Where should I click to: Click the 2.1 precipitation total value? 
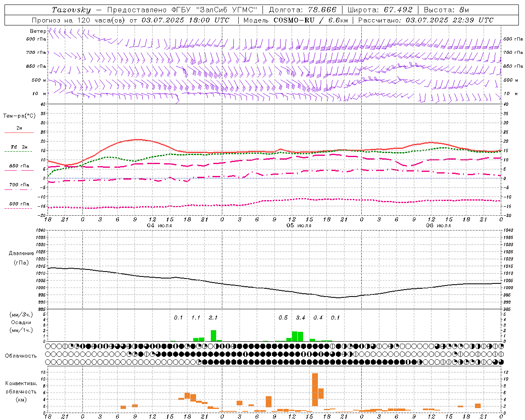[213, 317]
